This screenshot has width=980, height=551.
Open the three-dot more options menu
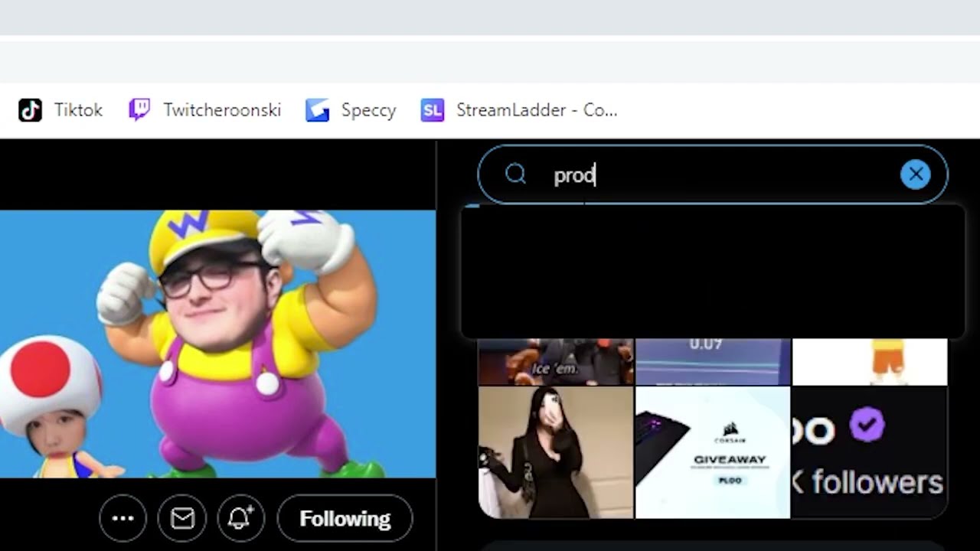(122, 519)
